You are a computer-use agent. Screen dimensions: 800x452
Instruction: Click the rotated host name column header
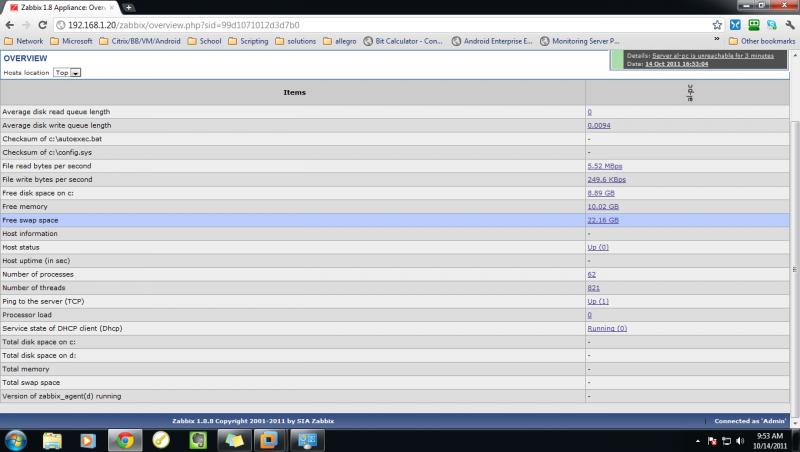pos(690,93)
